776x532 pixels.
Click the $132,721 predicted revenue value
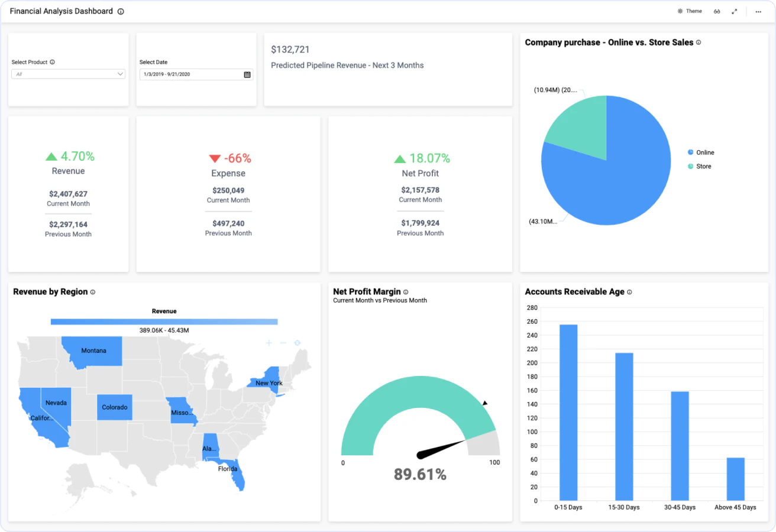click(x=290, y=50)
